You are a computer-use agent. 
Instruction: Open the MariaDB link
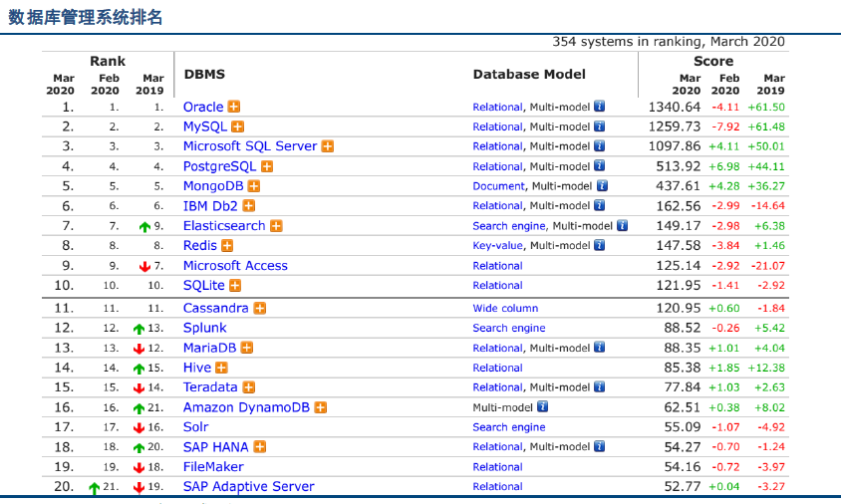[209, 348]
